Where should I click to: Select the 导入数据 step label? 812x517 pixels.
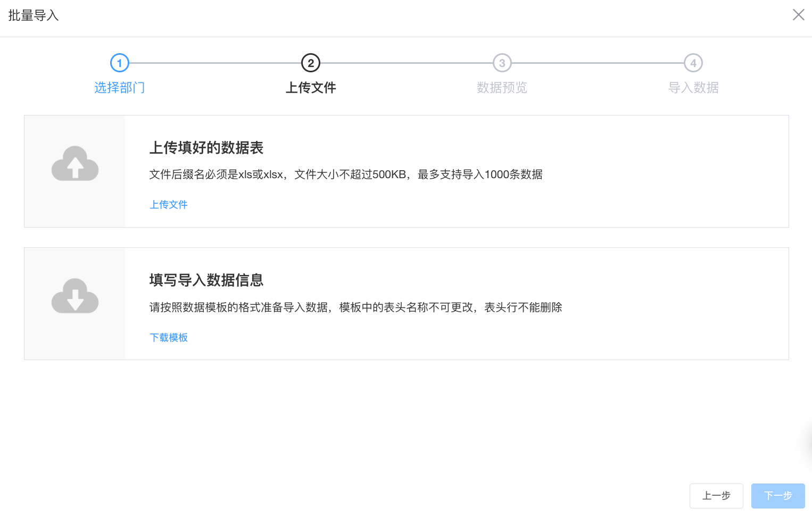[693, 88]
